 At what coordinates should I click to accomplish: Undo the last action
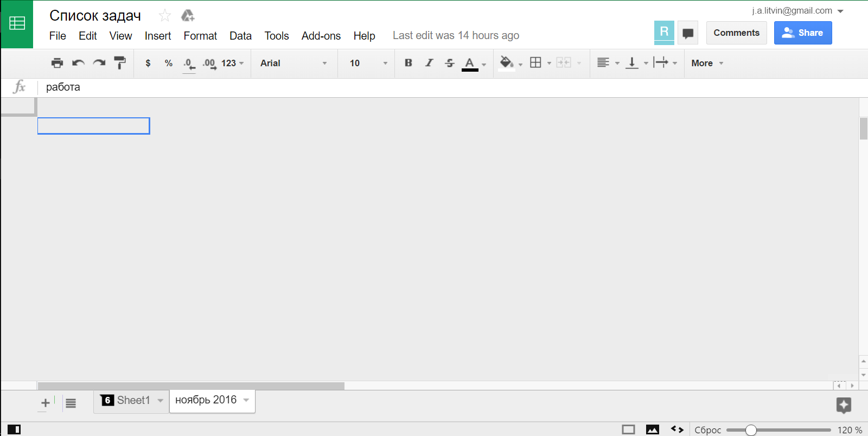point(78,63)
